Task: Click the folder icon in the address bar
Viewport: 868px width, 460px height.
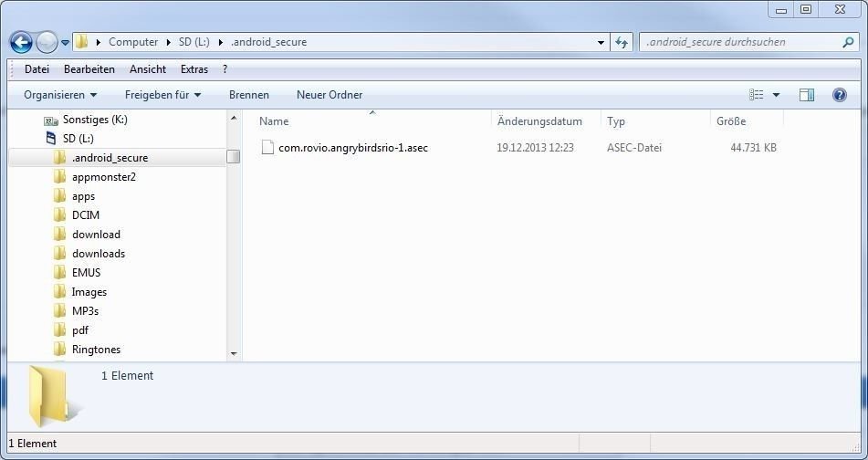Action: tap(81, 42)
